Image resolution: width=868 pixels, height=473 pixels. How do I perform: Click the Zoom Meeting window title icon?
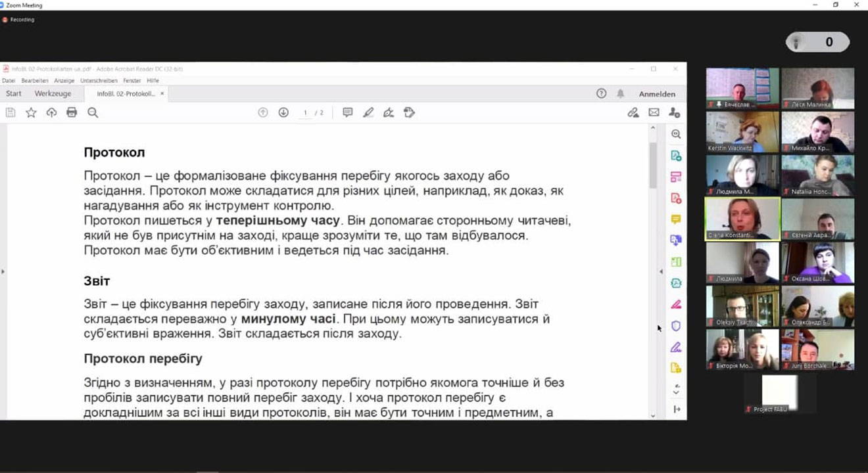pyautogui.click(x=3, y=5)
